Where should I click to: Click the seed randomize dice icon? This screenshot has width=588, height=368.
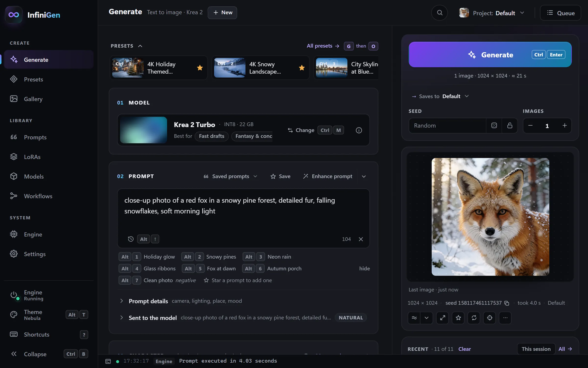(494, 125)
